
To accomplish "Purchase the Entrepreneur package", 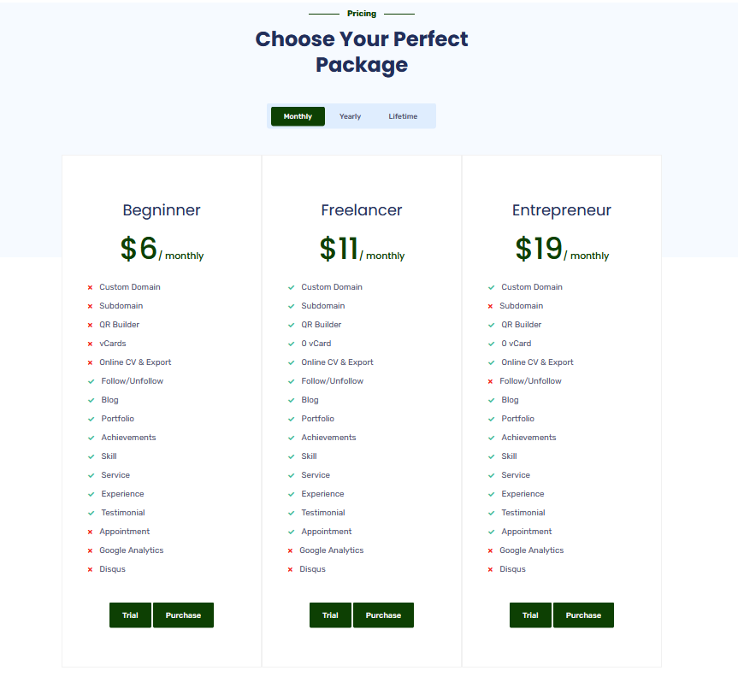I will 583,615.
